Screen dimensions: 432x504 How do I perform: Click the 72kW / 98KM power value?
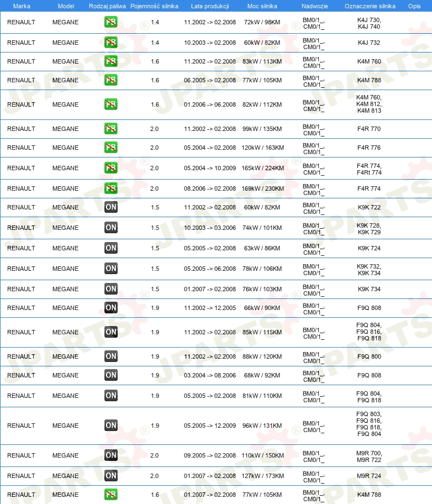(262, 22)
